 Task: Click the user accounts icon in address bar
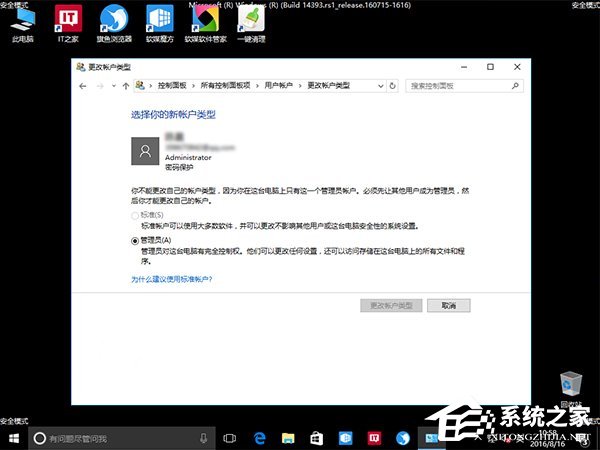[x=140, y=86]
